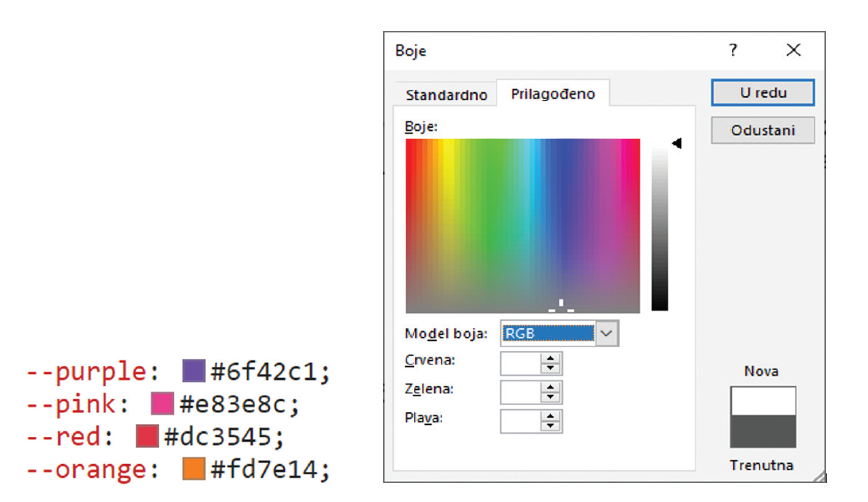The image size is (868, 502).
Task: Click the luminance slider black arrow marker
Action: click(x=676, y=144)
